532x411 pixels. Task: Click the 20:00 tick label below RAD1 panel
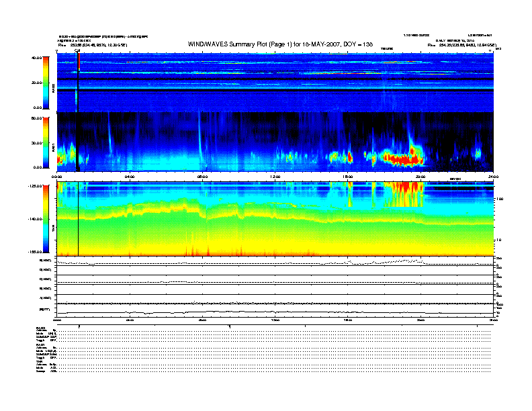click(420, 177)
